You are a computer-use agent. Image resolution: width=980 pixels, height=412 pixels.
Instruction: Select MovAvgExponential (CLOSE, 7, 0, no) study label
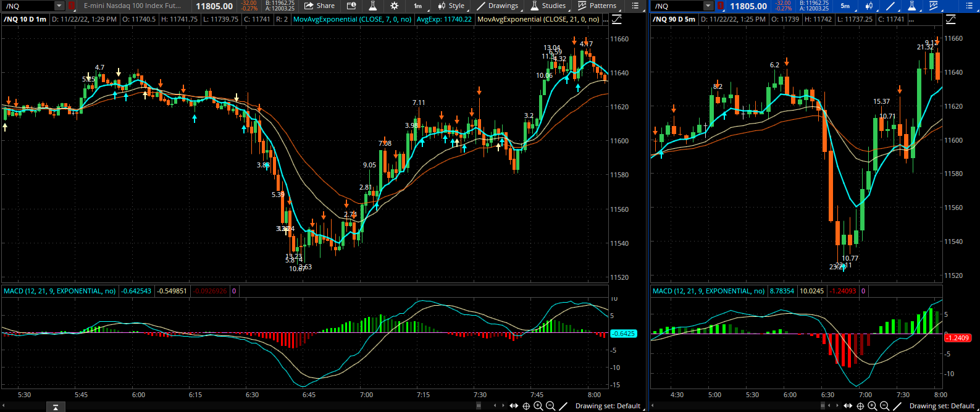(x=353, y=19)
